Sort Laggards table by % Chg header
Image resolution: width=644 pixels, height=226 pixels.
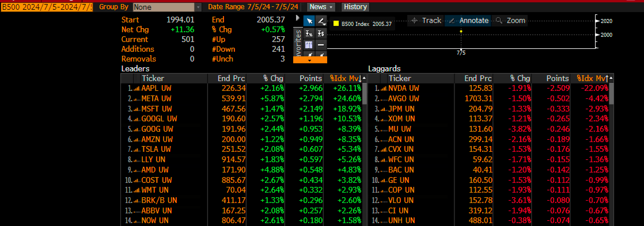pos(512,78)
